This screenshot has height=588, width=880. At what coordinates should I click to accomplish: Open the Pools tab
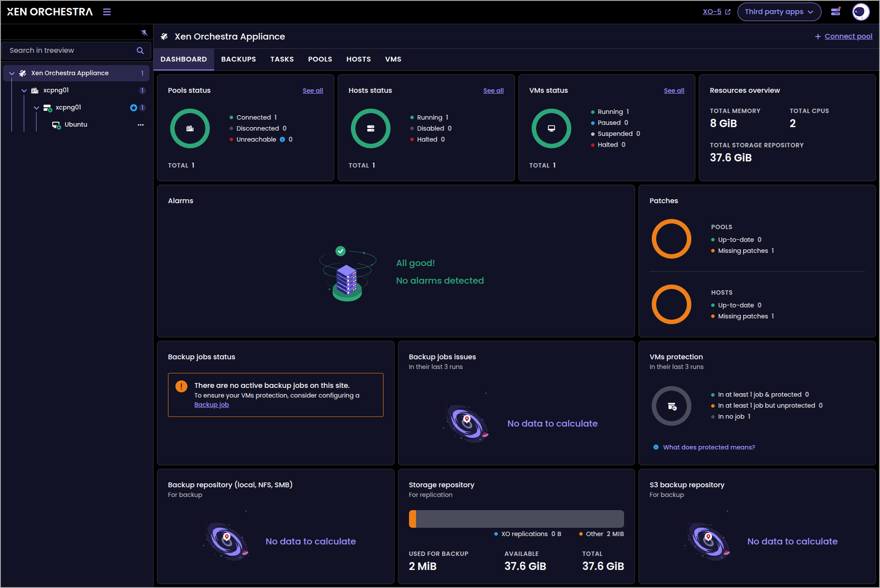click(x=320, y=59)
